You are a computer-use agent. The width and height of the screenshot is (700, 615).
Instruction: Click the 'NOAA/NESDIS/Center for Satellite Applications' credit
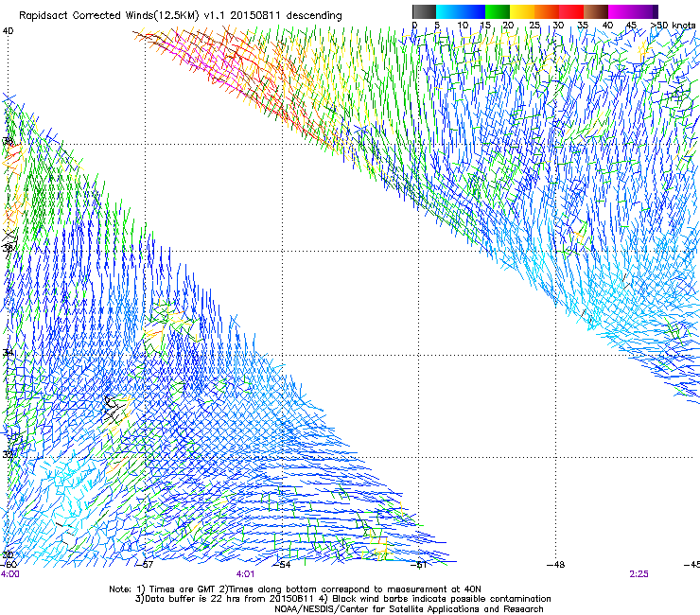[409, 609]
